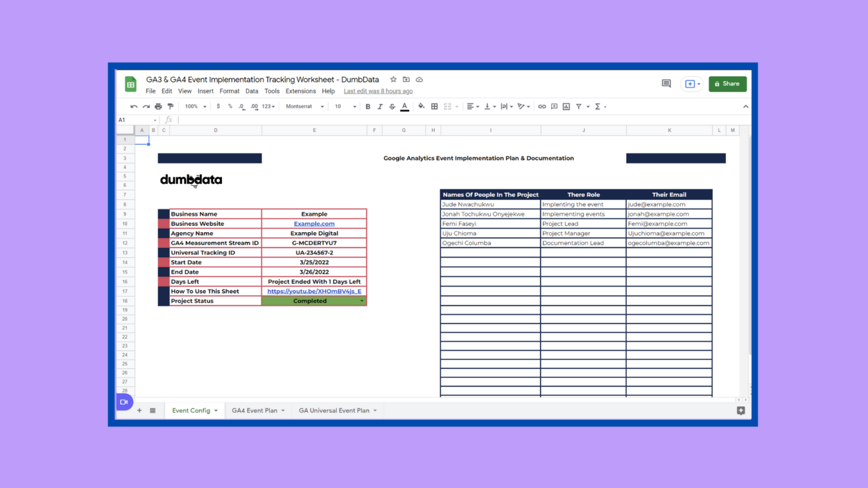Open the How To Use This Sheet video link

coord(314,291)
